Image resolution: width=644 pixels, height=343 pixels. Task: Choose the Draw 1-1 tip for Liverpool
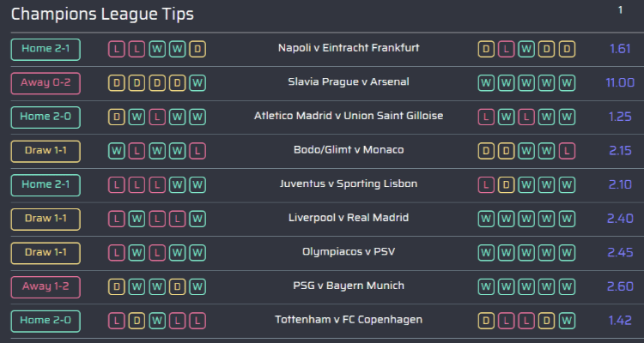pos(46,219)
